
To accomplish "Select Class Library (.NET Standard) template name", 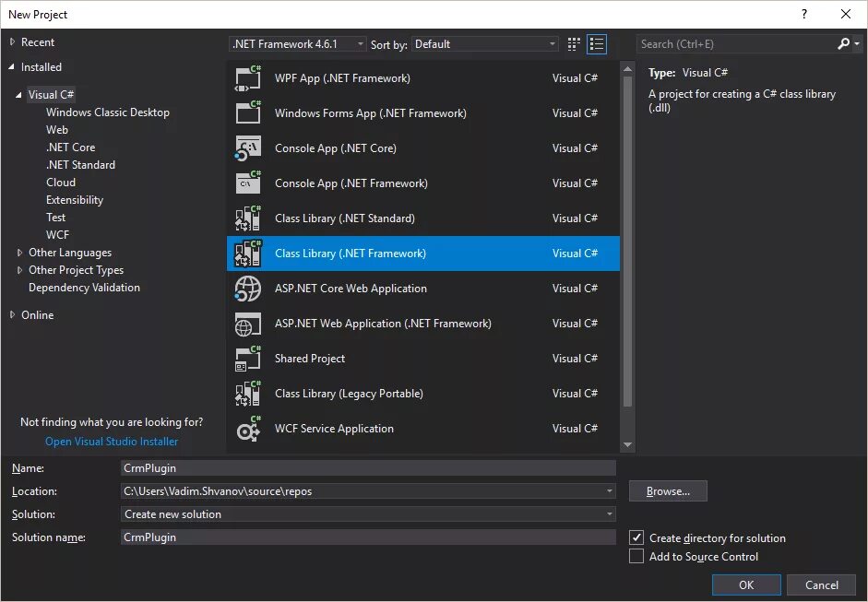I will click(x=345, y=218).
